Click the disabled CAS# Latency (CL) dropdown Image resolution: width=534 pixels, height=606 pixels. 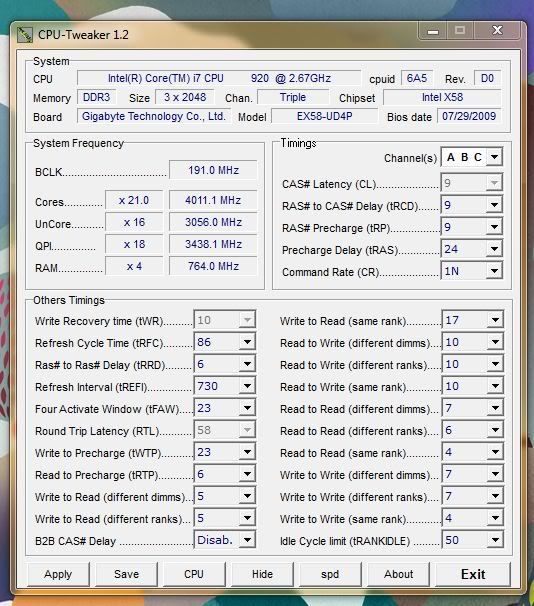[x=472, y=183]
